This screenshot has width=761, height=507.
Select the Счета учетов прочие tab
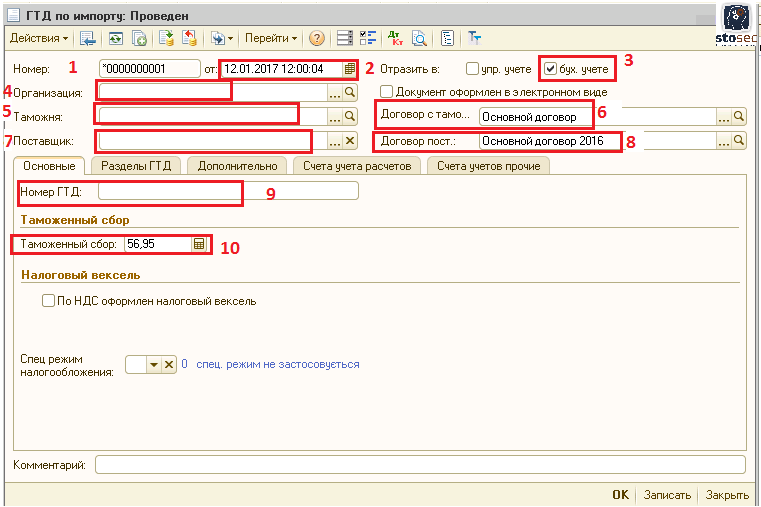coord(488,166)
